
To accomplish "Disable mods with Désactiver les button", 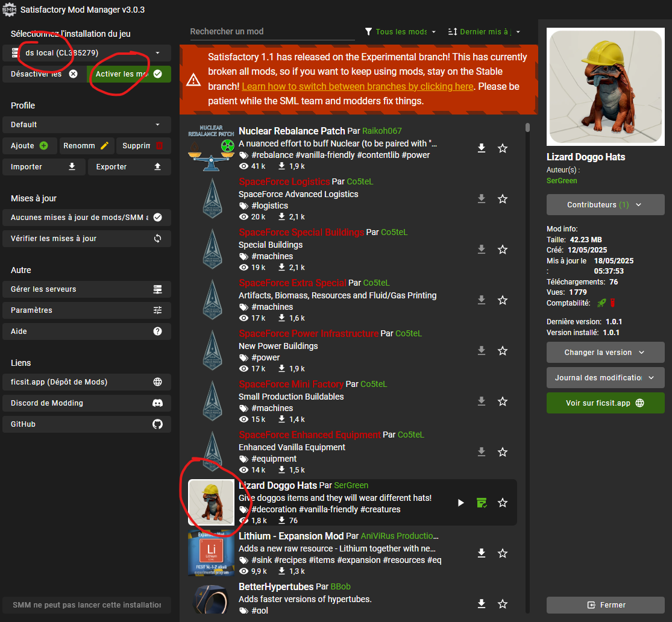I will 43,74.
